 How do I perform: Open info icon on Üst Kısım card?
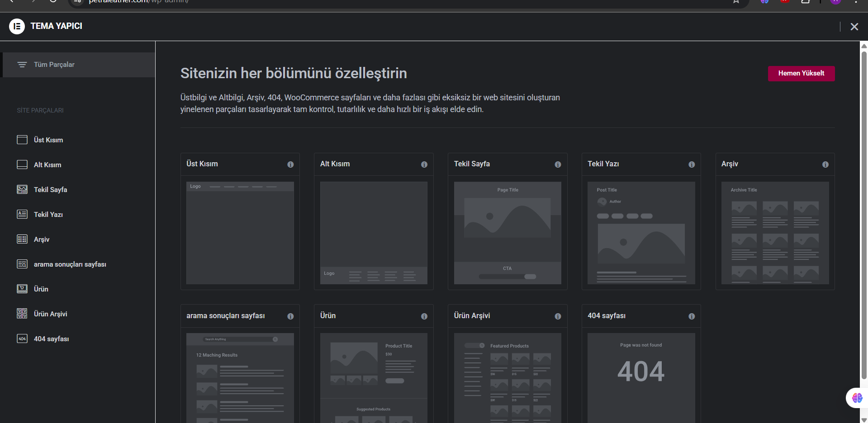(x=290, y=164)
